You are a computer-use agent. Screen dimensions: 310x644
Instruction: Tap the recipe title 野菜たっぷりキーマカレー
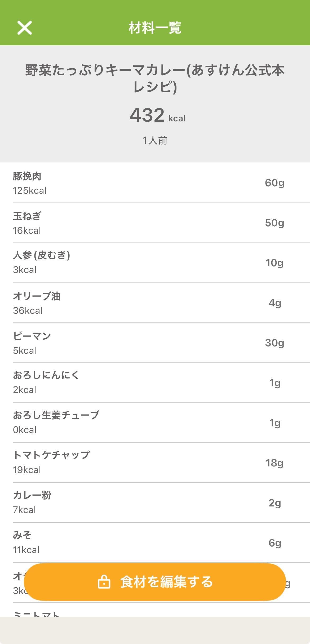click(155, 78)
